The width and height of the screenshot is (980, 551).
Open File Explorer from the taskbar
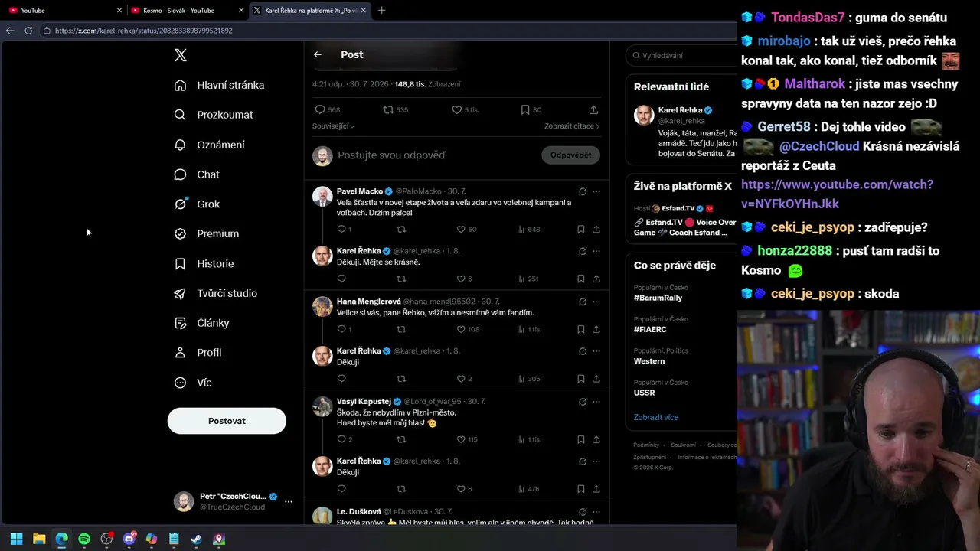click(39, 539)
